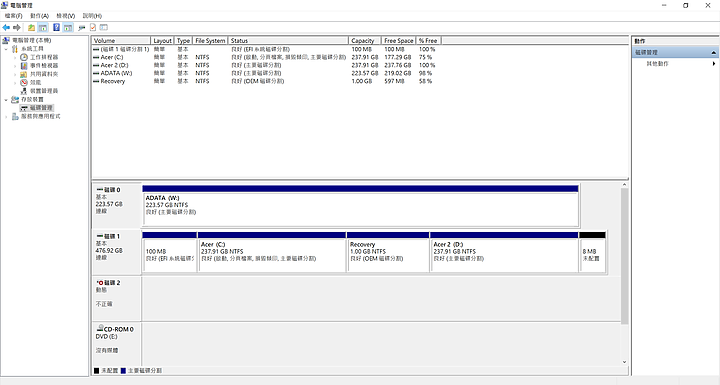The image size is (720, 385).
Task: Open the 動作(A) menu
Action: pyautogui.click(x=39, y=16)
